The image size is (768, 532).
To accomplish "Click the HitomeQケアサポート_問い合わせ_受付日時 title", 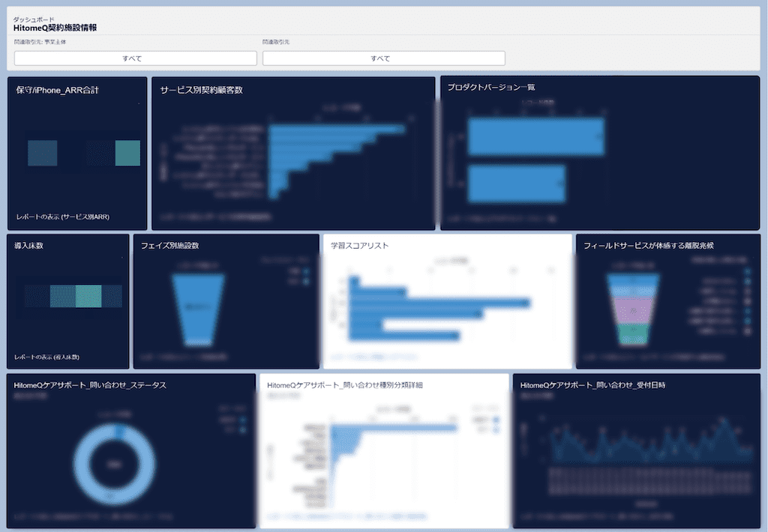I will coord(592,385).
